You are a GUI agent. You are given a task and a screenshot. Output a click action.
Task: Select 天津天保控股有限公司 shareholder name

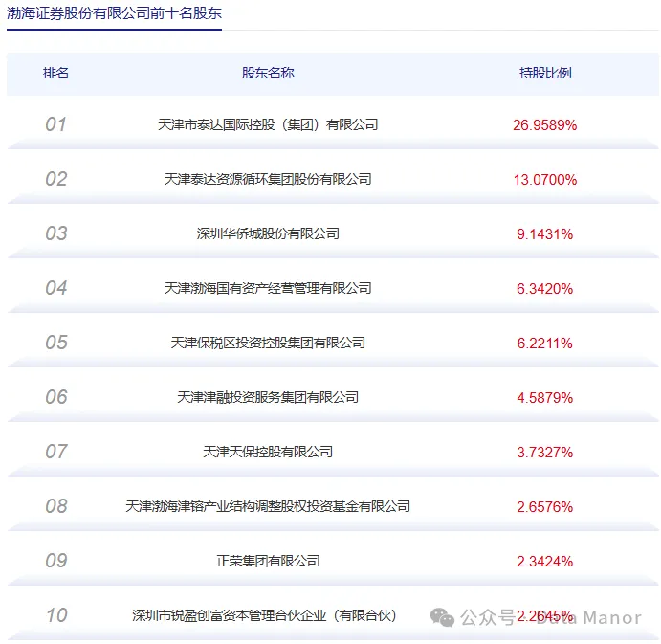[x=268, y=452]
